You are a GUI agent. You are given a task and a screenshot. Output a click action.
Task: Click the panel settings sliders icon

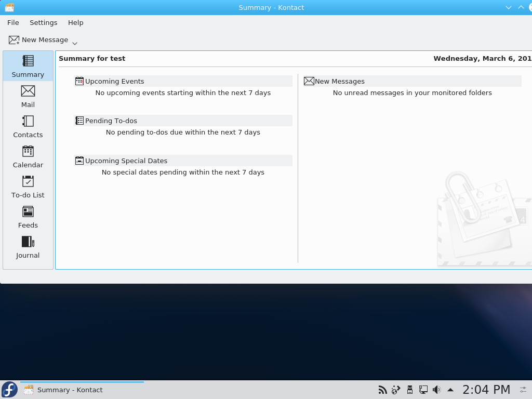pyautogui.click(x=523, y=390)
